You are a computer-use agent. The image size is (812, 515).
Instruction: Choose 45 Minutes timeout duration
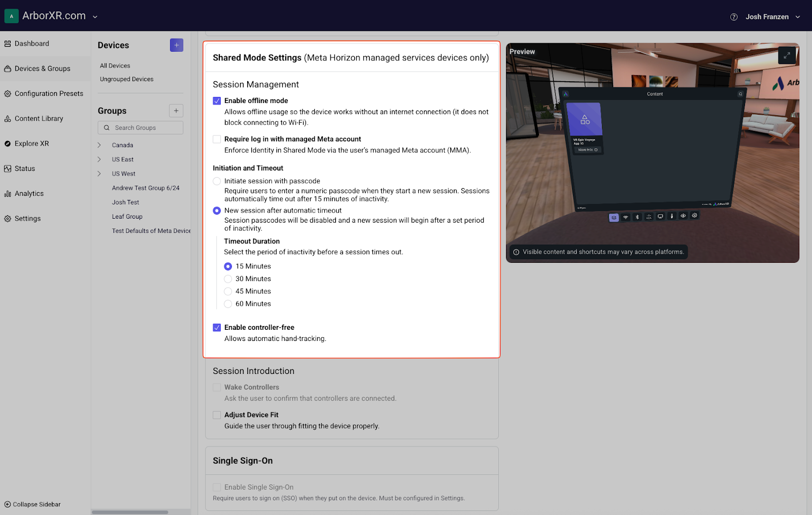[x=228, y=291]
